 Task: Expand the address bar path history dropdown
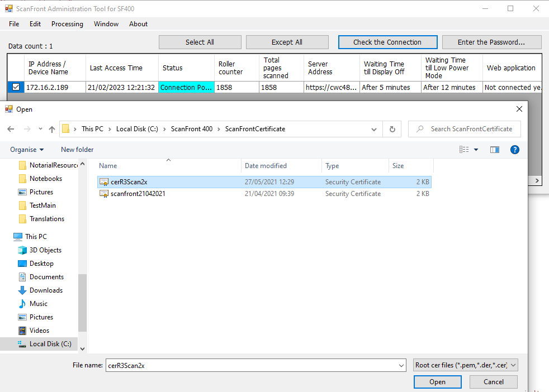click(374, 129)
